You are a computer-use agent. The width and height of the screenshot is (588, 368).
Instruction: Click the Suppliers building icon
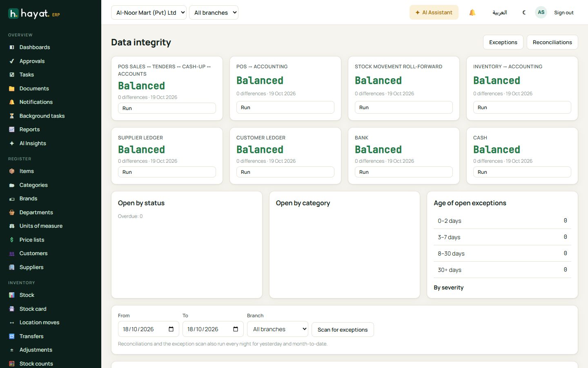click(12, 267)
